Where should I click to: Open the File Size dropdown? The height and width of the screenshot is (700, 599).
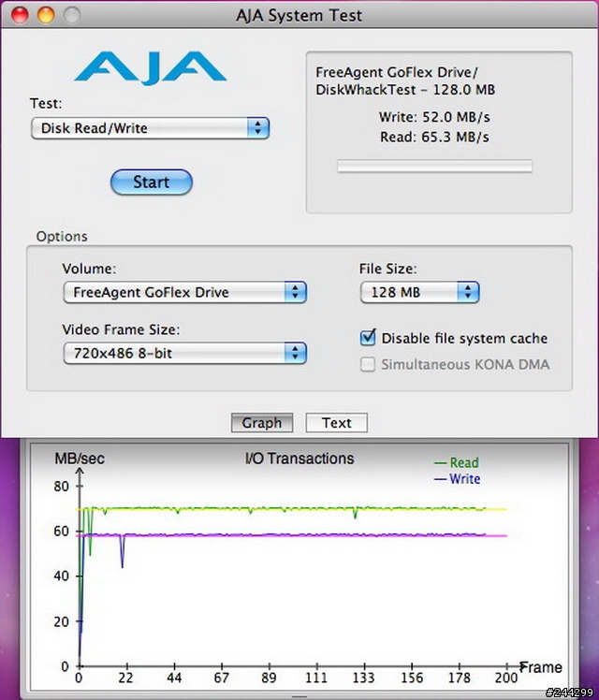pyautogui.click(x=419, y=292)
